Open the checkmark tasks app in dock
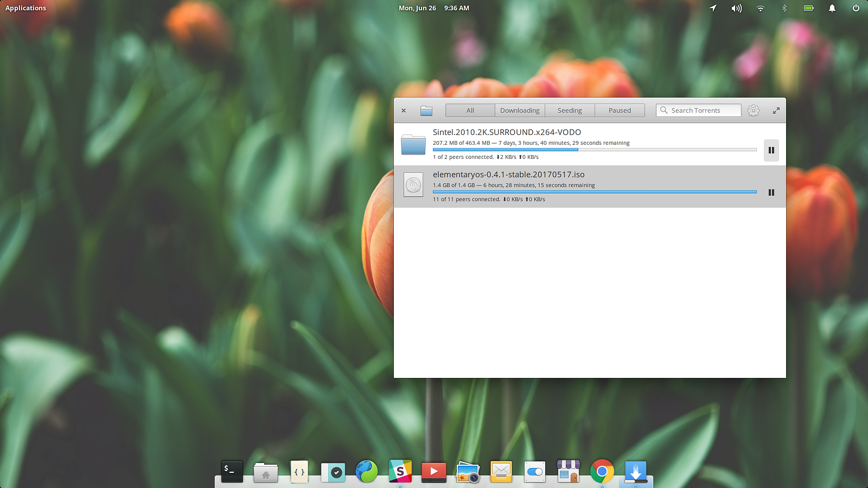The image size is (868, 488). pos(333,472)
